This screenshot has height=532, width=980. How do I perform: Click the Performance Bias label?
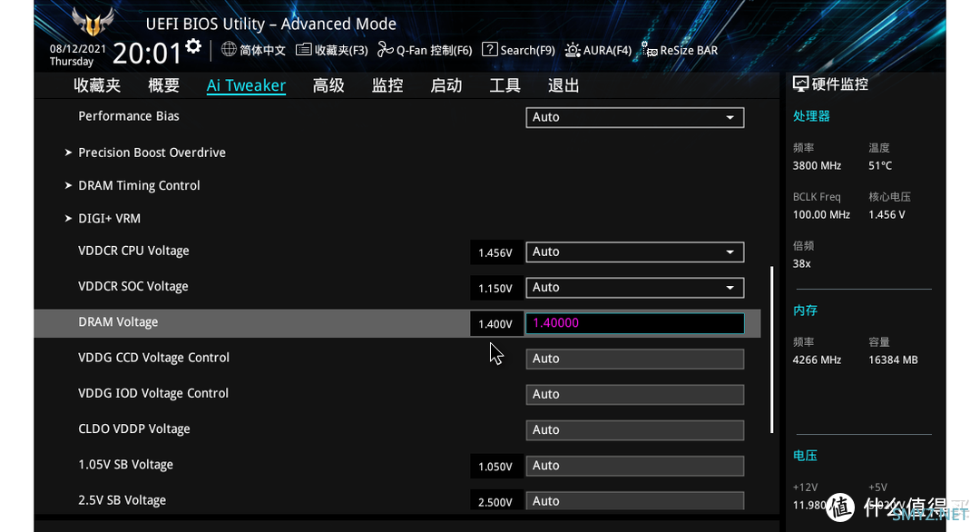(x=129, y=116)
